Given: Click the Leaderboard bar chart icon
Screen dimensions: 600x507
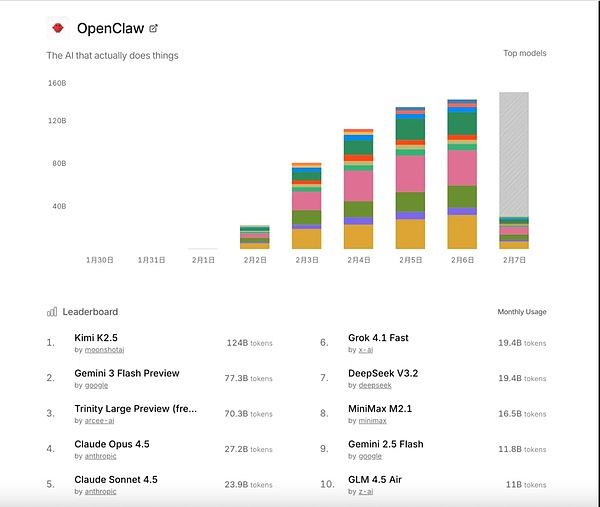Looking at the screenshot, I should 52,312.
